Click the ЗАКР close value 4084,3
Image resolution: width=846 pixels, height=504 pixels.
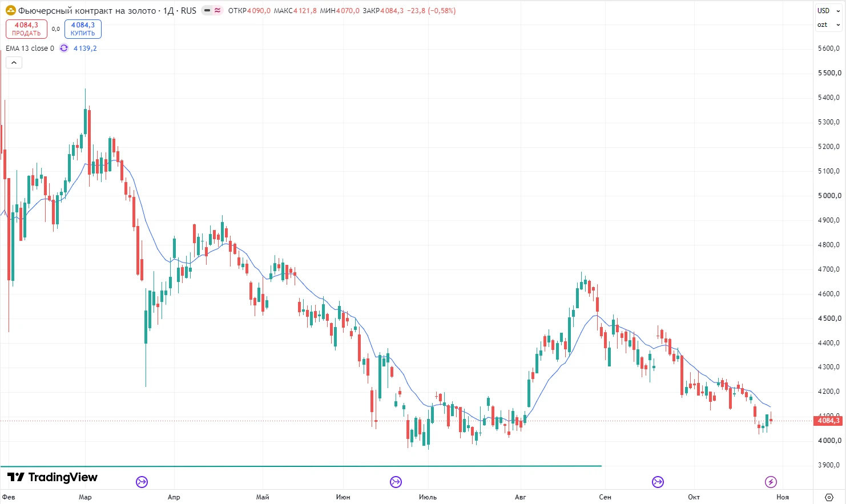[392, 10]
